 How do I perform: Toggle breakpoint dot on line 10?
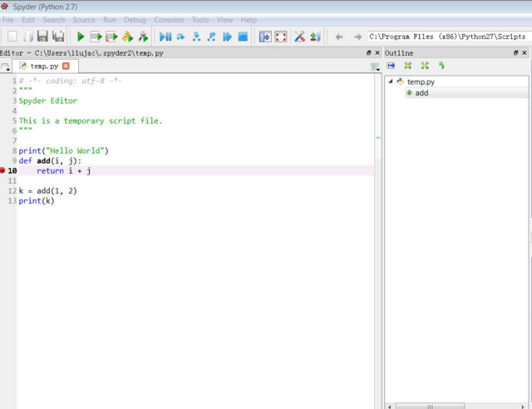pos(2,170)
